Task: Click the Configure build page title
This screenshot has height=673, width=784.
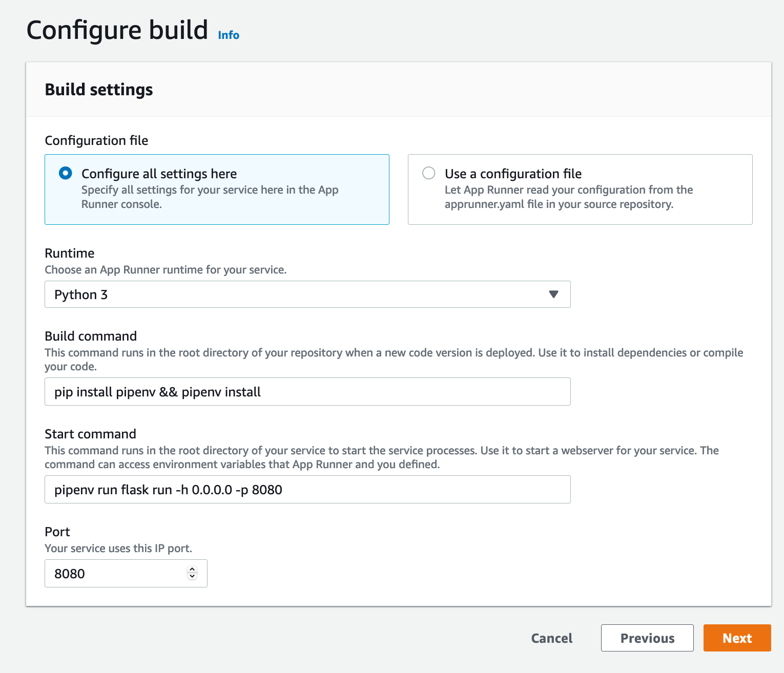Action: pyautogui.click(x=117, y=30)
